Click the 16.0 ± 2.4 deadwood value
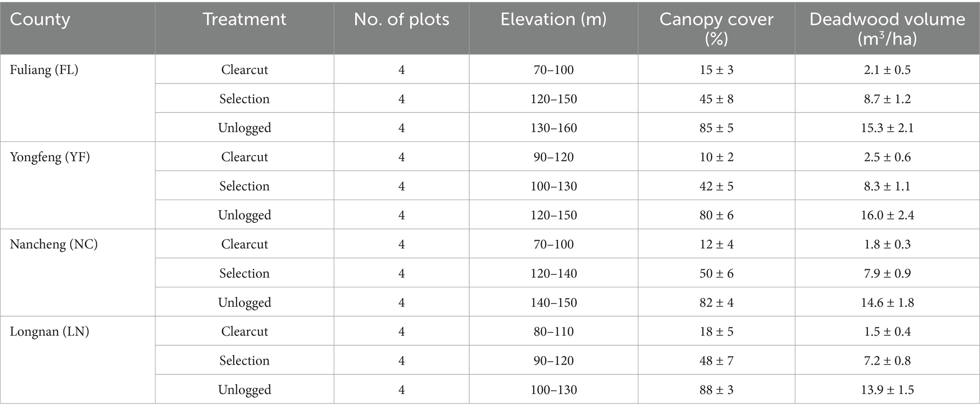This screenshot has height=412, width=980. point(887,215)
